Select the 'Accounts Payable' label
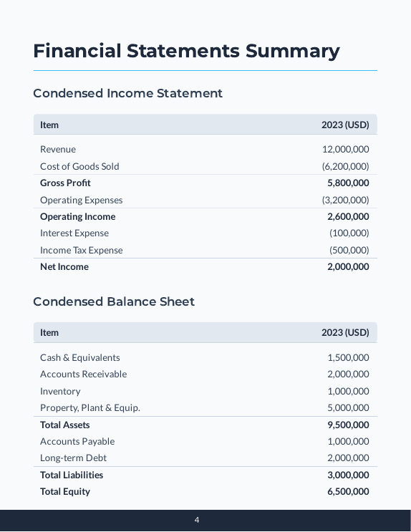 click(77, 441)
